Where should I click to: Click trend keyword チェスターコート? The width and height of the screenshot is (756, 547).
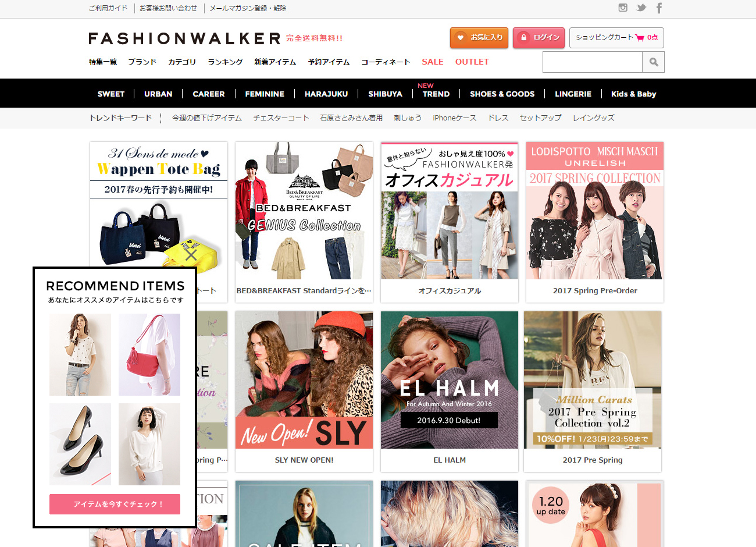(281, 118)
